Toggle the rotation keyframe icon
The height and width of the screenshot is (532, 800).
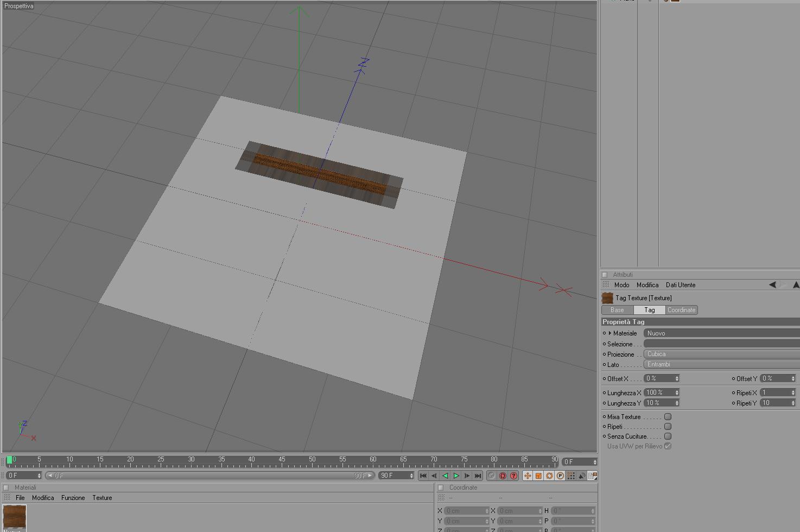tap(549, 476)
